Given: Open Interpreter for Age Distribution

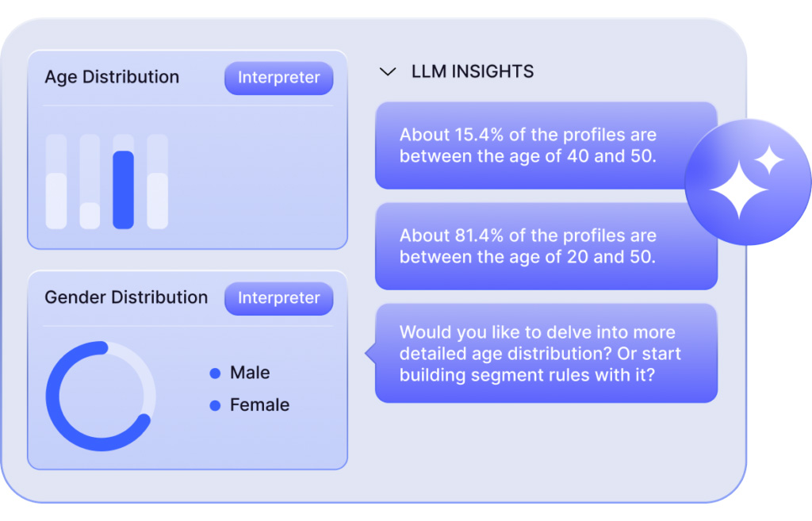Looking at the screenshot, I should pos(278,78).
